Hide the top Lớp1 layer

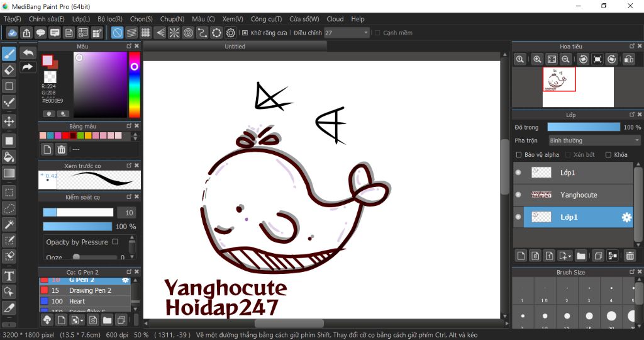click(x=518, y=173)
